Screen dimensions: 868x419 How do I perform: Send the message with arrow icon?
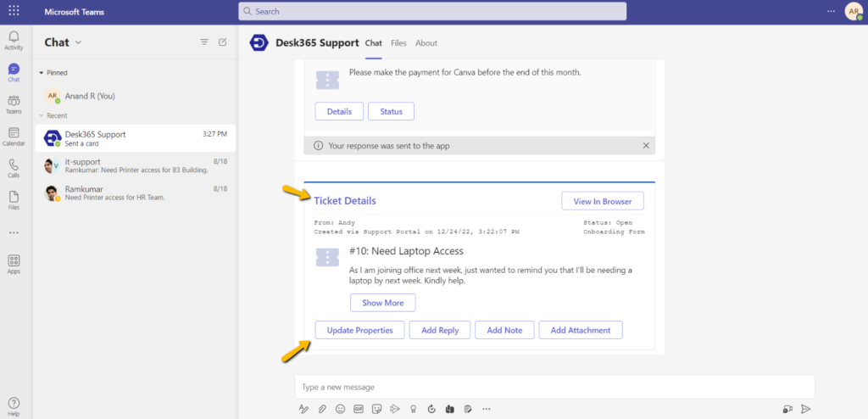click(x=806, y=409)
